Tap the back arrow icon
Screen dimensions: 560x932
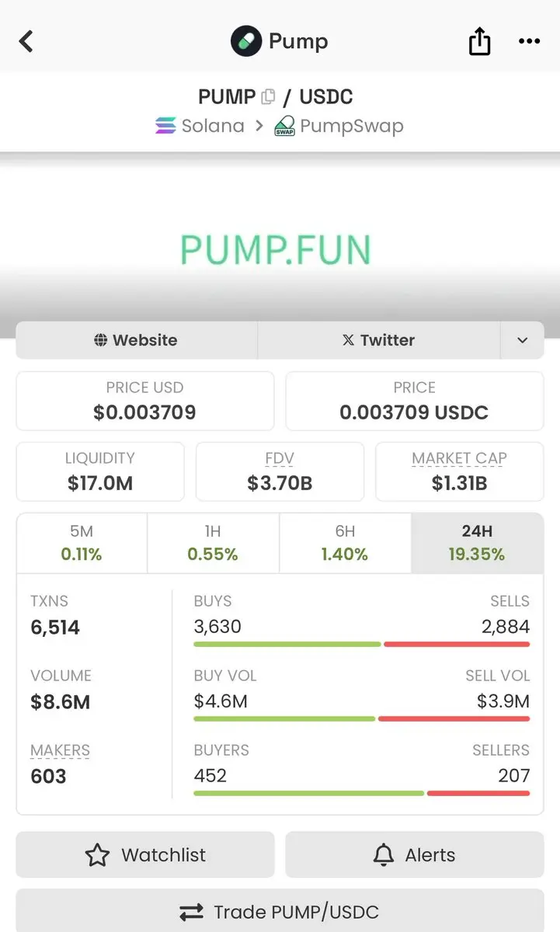(26, 41)
